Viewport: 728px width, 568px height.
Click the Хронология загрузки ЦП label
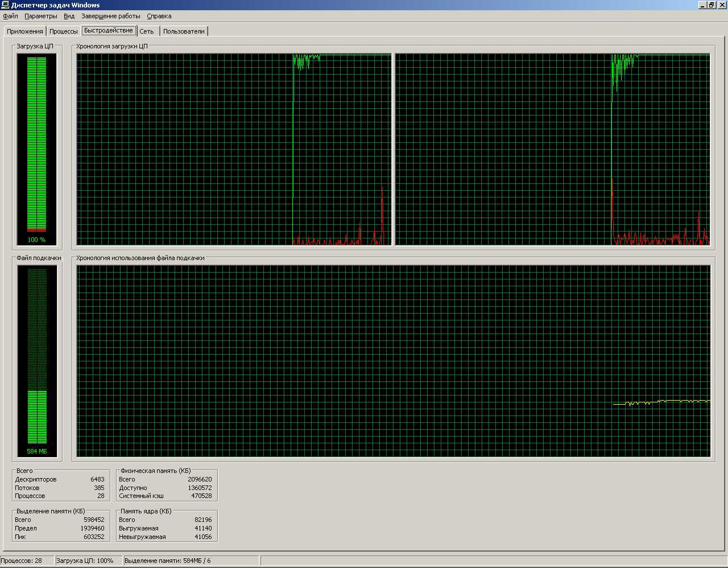[112, 46]
